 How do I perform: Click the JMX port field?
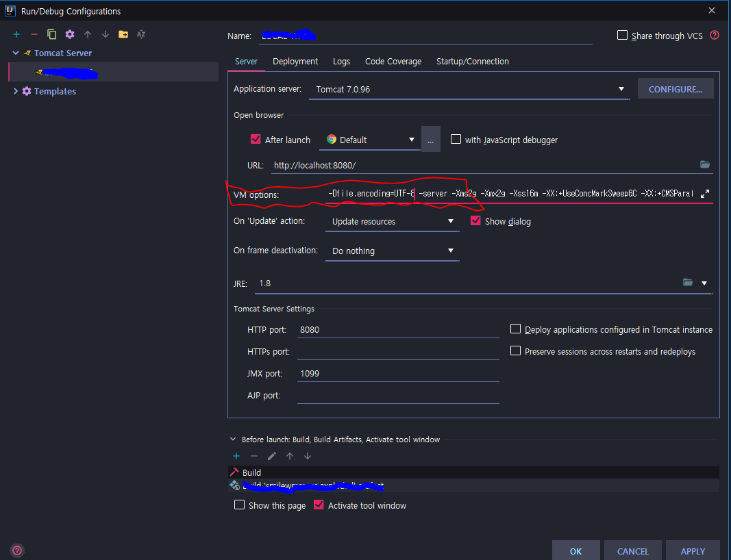tap(398, 374)
